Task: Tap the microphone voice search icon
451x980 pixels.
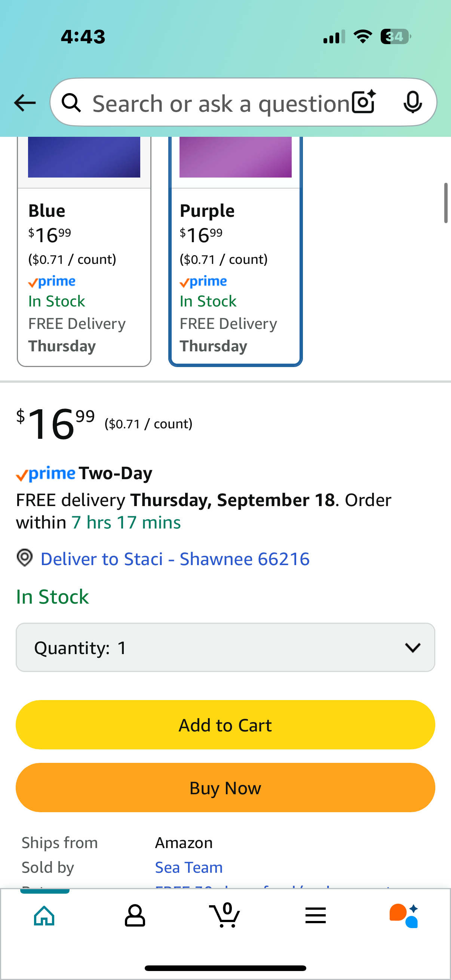Action: tap(412, 102)
